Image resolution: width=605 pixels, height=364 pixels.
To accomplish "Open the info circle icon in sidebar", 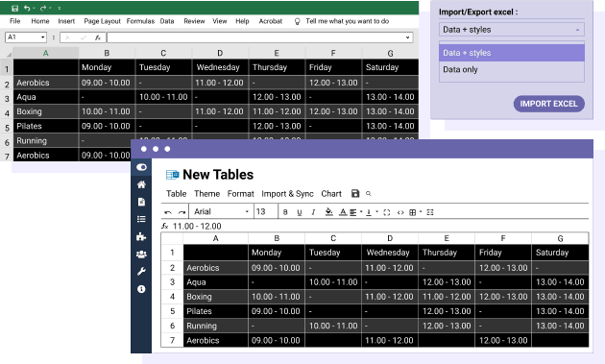I will pos(141,289).
